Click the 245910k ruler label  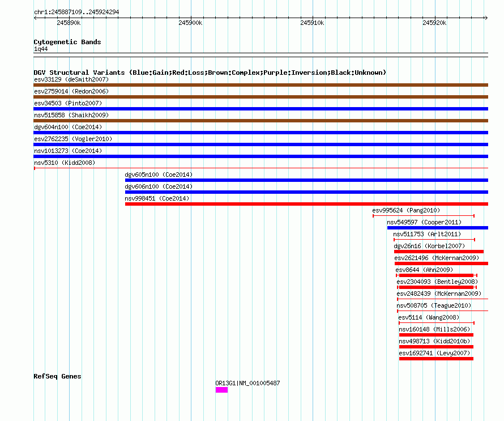(x=312, y=23)
